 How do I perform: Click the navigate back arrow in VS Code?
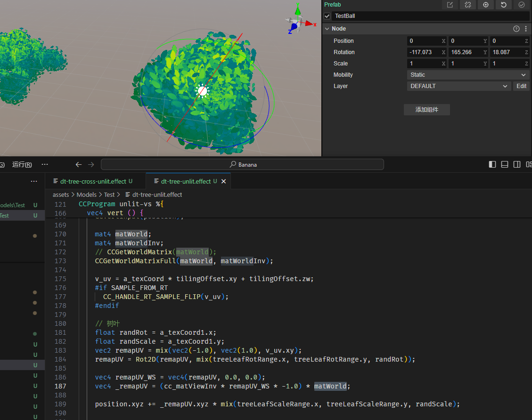pyautogui.click(x=79, y=164)
